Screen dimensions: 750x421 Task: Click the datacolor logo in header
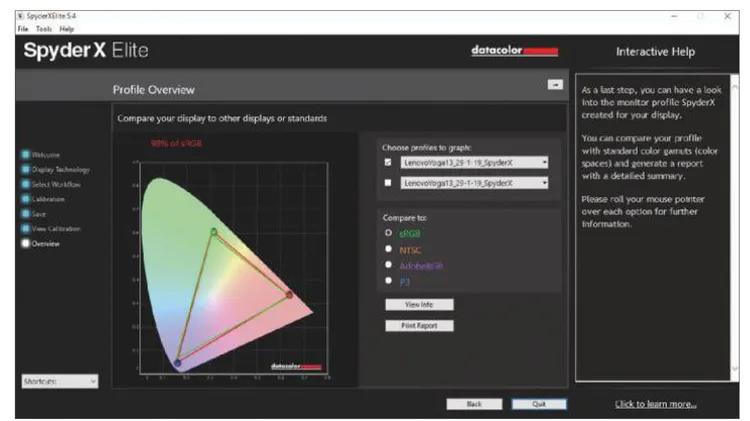coord(515,51)
